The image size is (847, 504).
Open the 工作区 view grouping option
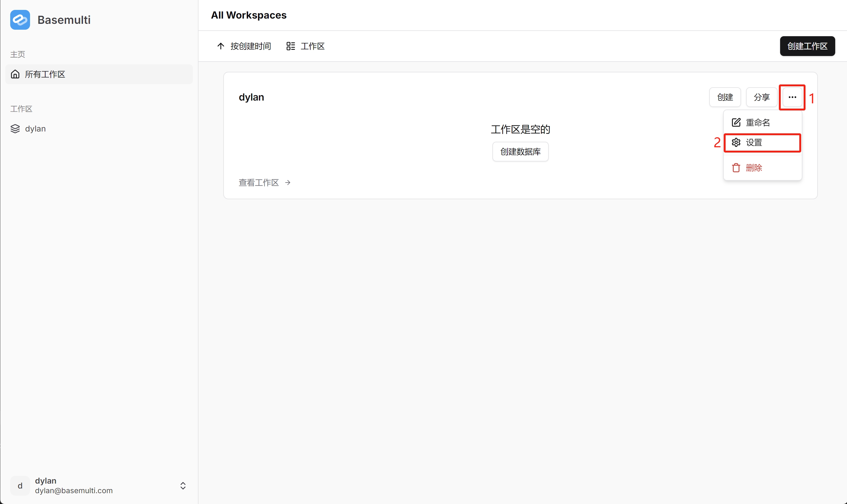306,46
